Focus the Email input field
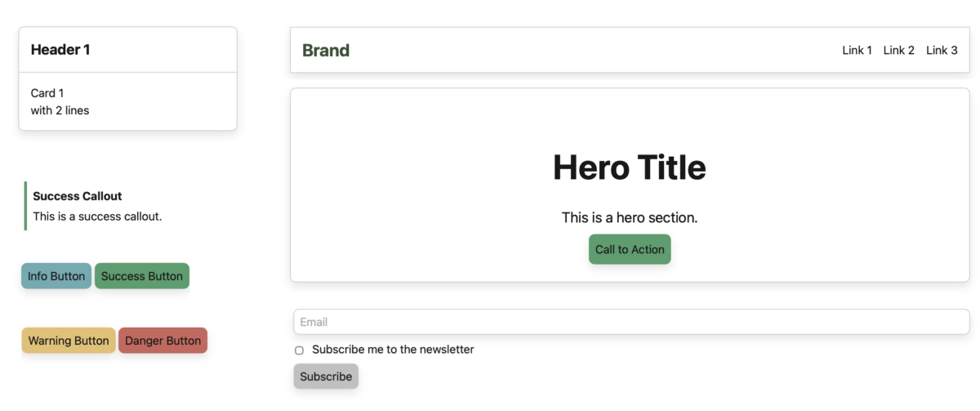 tap(630, 322)
